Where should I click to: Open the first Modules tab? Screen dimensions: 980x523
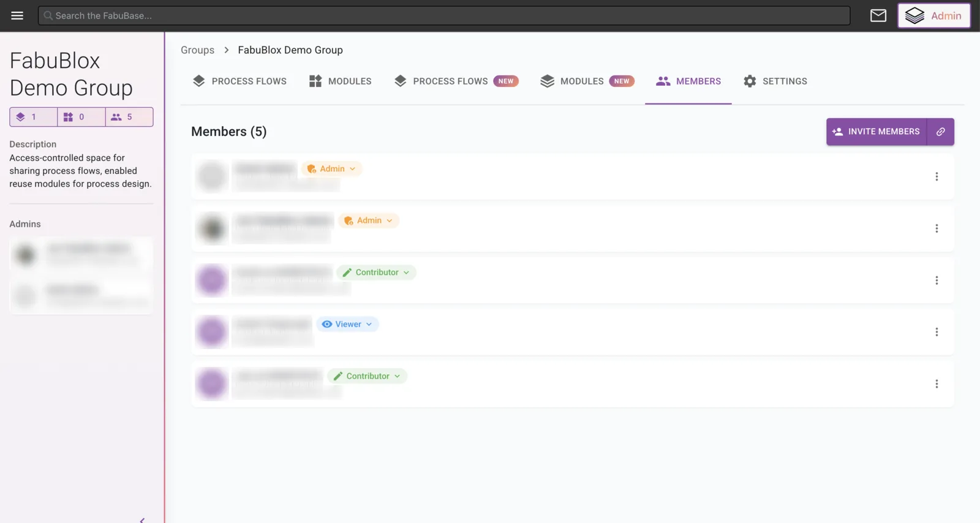click(340, 81)
